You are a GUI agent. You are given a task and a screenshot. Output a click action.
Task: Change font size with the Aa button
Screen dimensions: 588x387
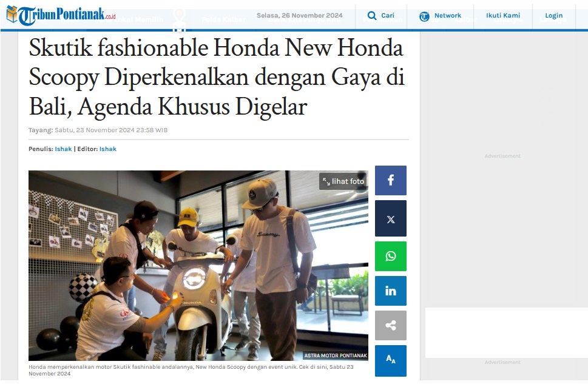(x=390, y=361)
